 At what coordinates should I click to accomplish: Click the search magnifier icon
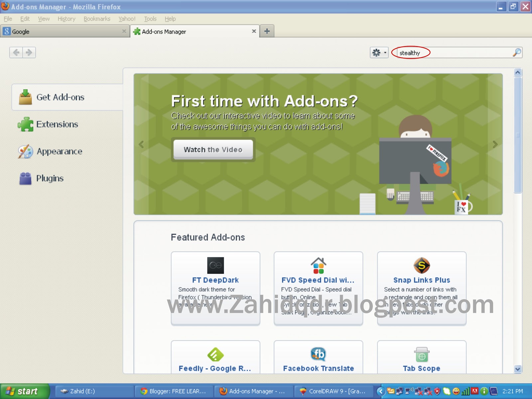[x=517, y=53]
